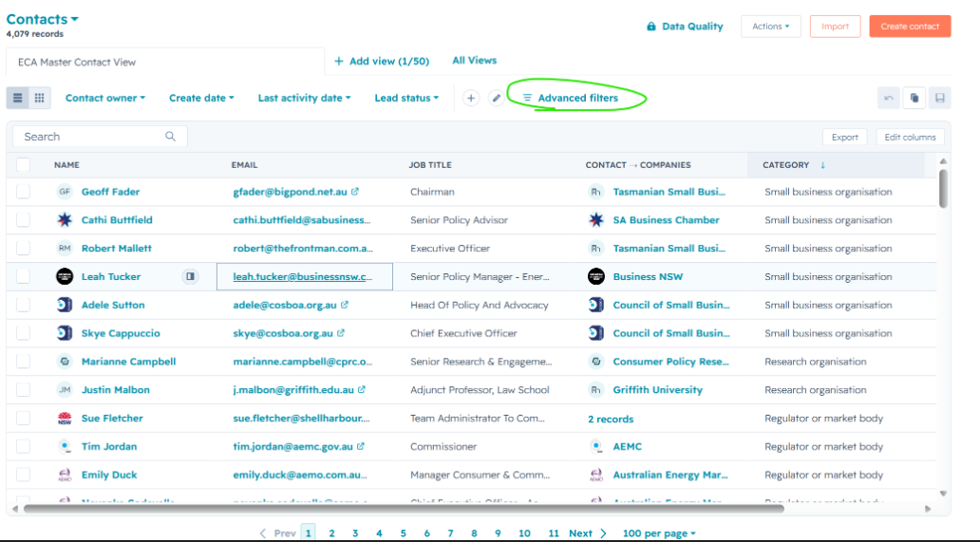Select Skye Cappuccio's row checkbox

click(23, 333)
